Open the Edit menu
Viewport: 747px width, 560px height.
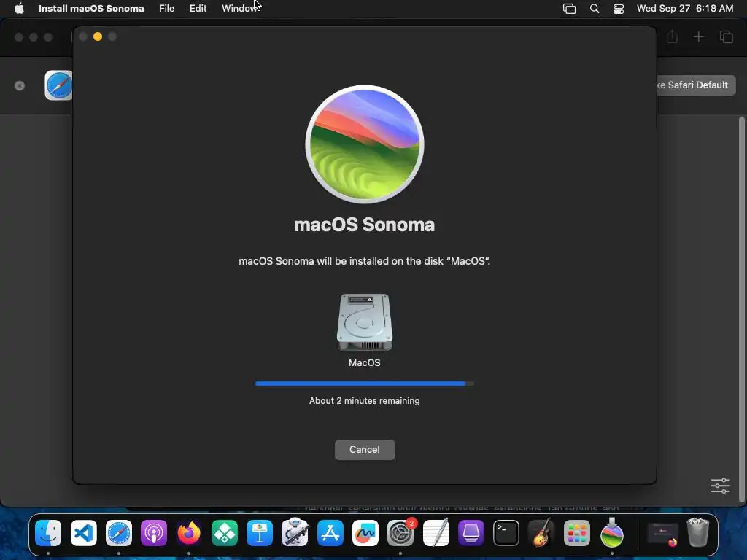198,9
